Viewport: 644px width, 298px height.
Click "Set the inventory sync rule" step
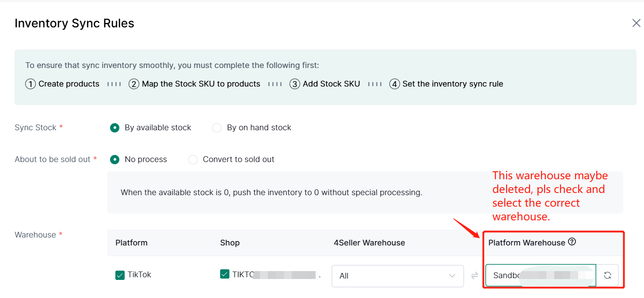click(453, 84)
